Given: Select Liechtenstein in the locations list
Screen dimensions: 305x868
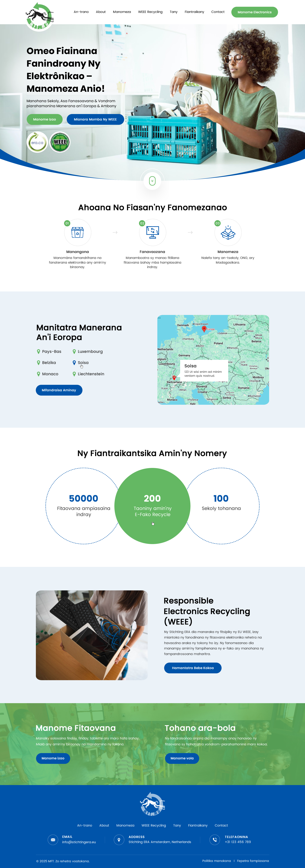Looking at the screenshot, I should pyautogui.click(x=88, y=374).
